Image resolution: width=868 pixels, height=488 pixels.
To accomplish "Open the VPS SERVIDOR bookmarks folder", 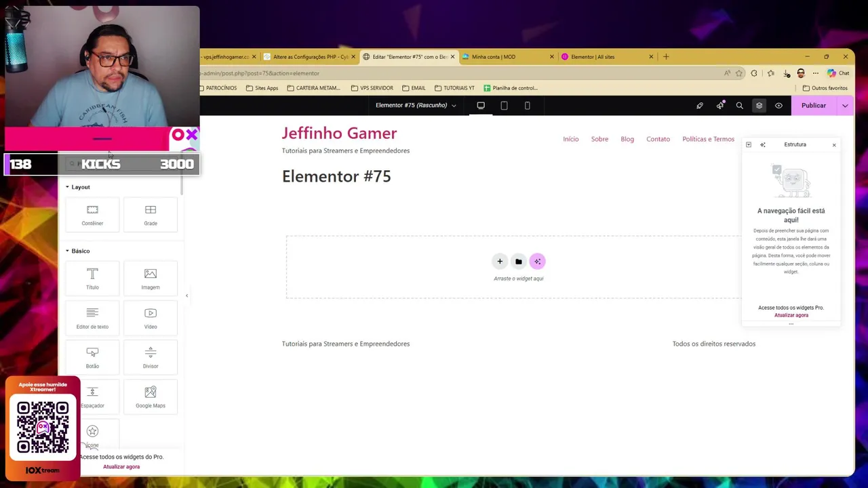I will tap(372, 88).
